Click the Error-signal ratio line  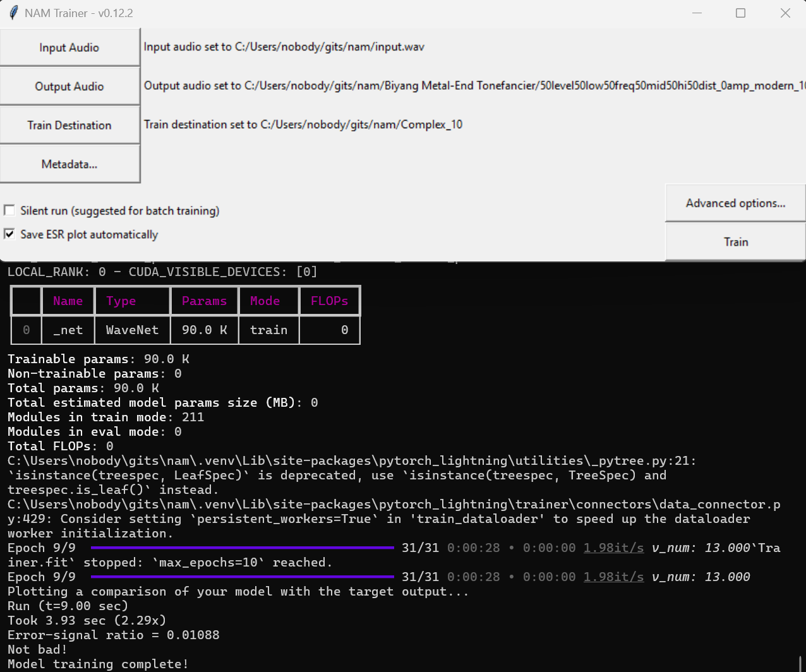112,635
